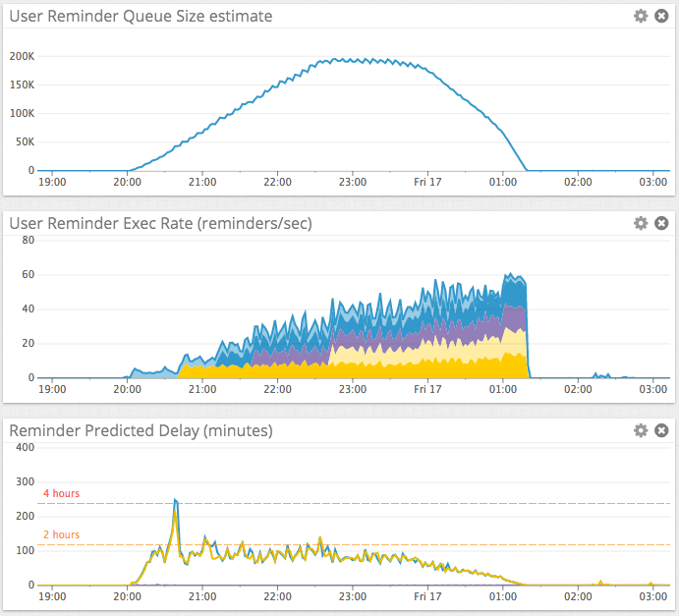Remove the Exec Rate graph widget
This screenshot has width=679, height=616.
click(661, 223)
